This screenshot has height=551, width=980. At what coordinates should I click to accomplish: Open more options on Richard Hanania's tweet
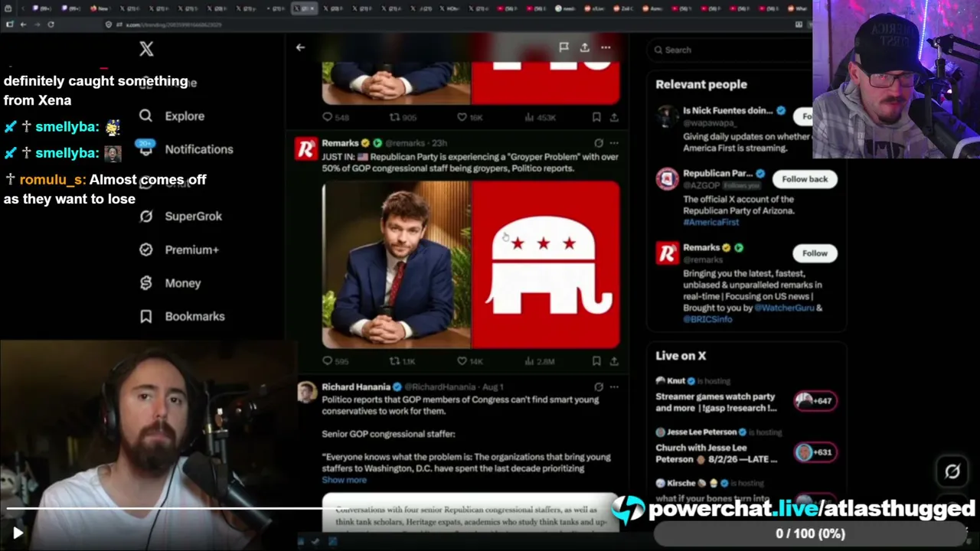tap(614, 387)
